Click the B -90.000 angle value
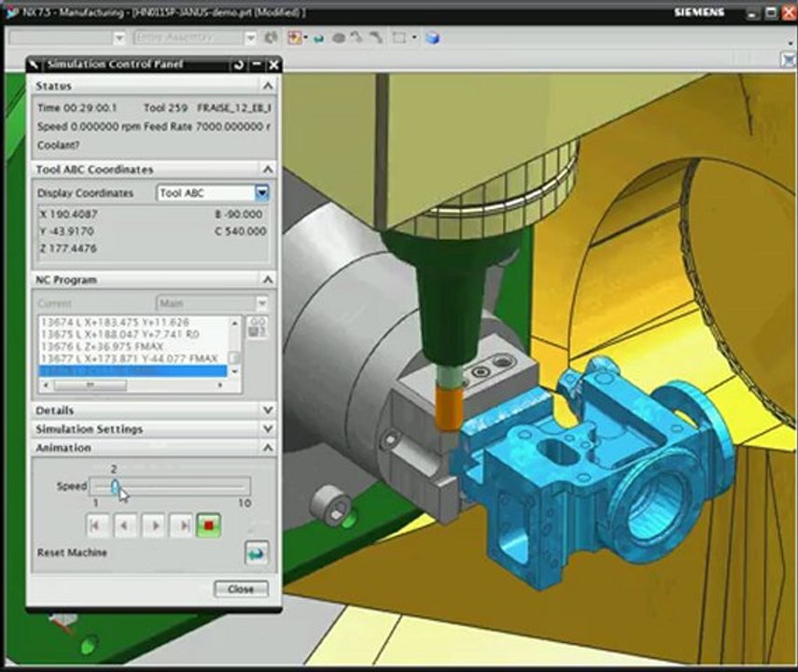This screenshot has height=672, width=798. (239, 215)
